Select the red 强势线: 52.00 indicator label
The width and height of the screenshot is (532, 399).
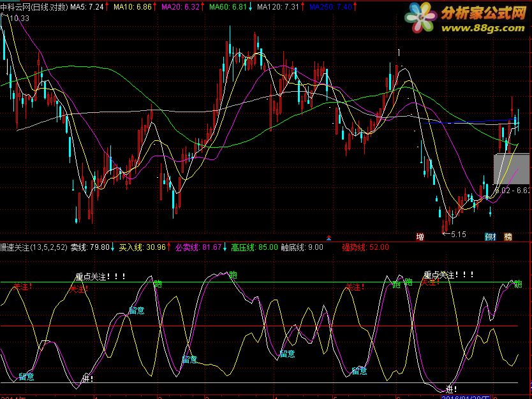click(366, 247)
